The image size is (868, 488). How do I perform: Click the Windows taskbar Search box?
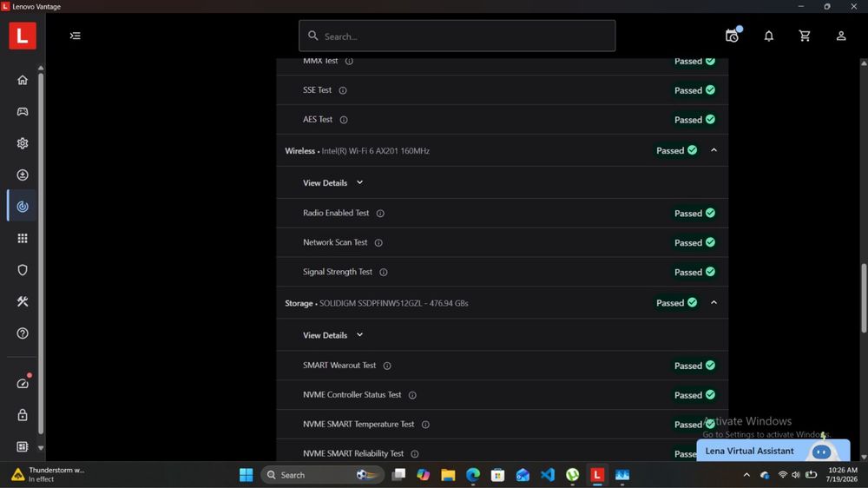point(322,475)
